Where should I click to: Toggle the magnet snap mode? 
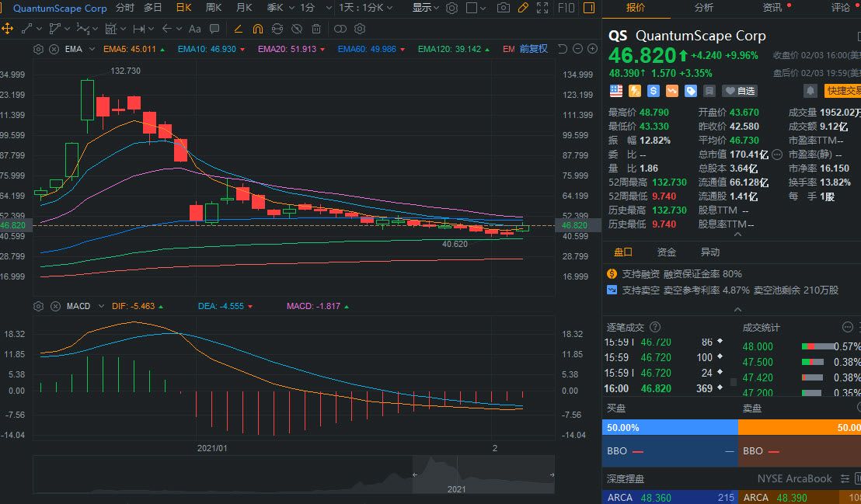(x=257, y=29)
